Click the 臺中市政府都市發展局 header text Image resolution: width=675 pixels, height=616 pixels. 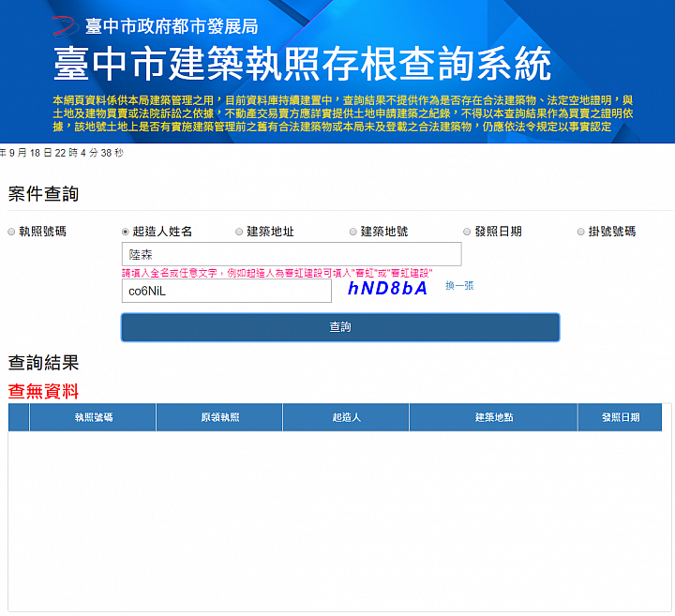pyautogui.click(x=172, y=26)
